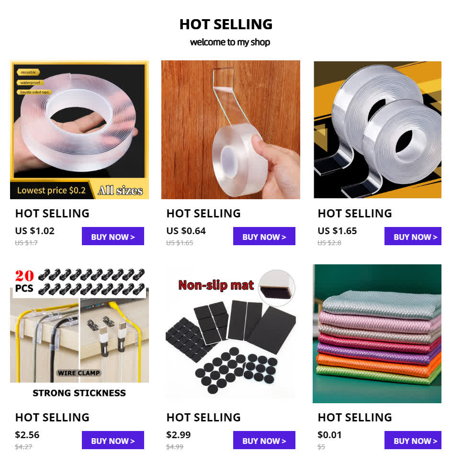Screen dimensions: 452x476
Task: Click the 'Lowest price $0.2' banner
Action: pyautogui.click(x=51, y=190)
